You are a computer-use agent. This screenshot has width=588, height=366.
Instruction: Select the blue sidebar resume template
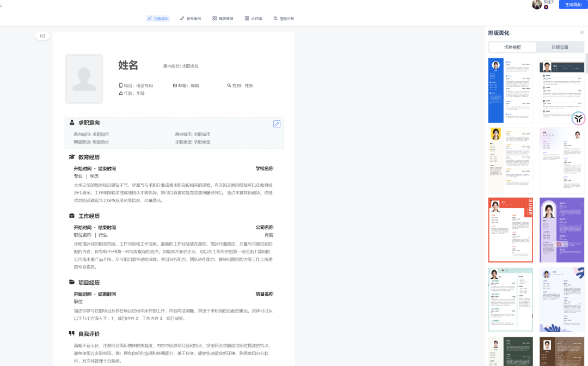tap(510, 91)
